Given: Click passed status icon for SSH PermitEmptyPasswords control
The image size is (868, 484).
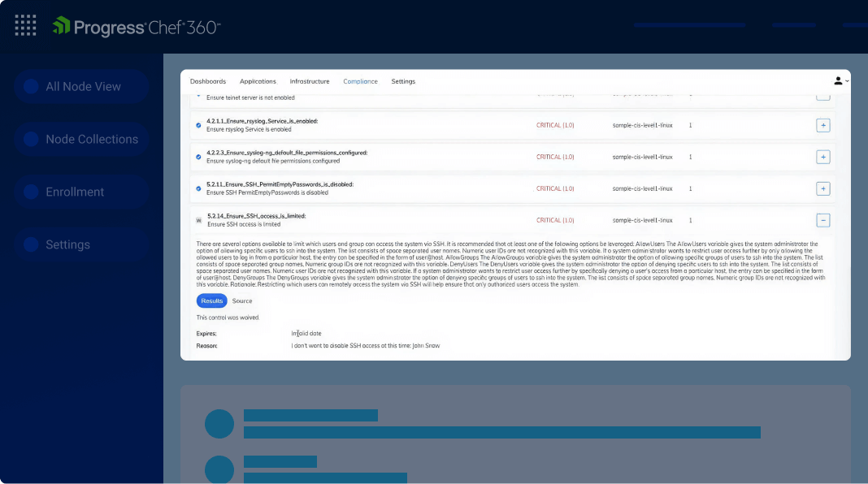Looking at the screenshot, I should (198, 188).
